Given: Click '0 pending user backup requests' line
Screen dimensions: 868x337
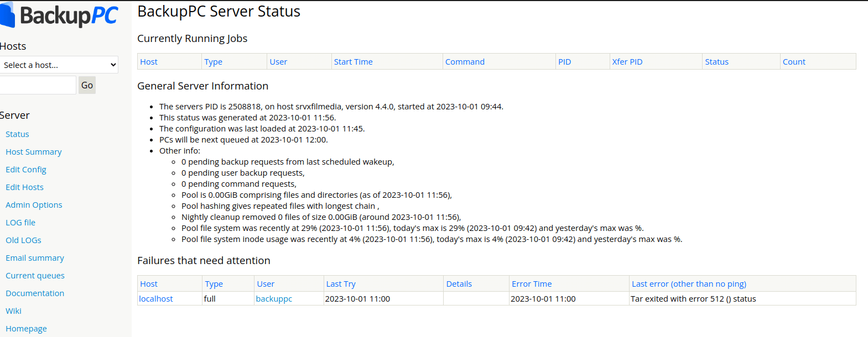Looking at the screenshot, I should (x=243, y=173).
